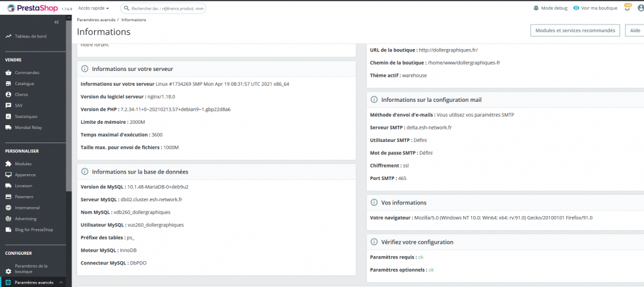Screen dimensions: 644x287
Task: Open the user profile avatar icon
Action: 640,8
